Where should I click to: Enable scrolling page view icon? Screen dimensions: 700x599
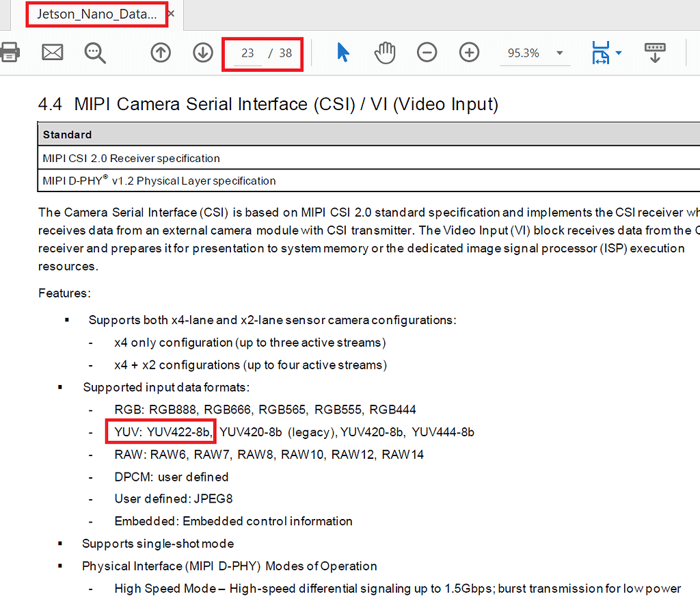click(x=655, y=53)
